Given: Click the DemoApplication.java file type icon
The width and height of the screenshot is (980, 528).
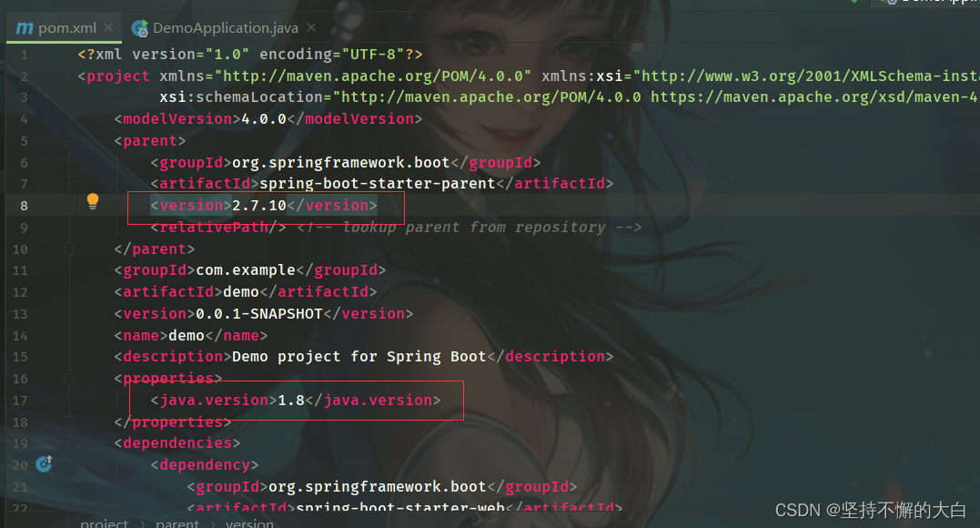Looking at the screenshot, I should point(139,28).
